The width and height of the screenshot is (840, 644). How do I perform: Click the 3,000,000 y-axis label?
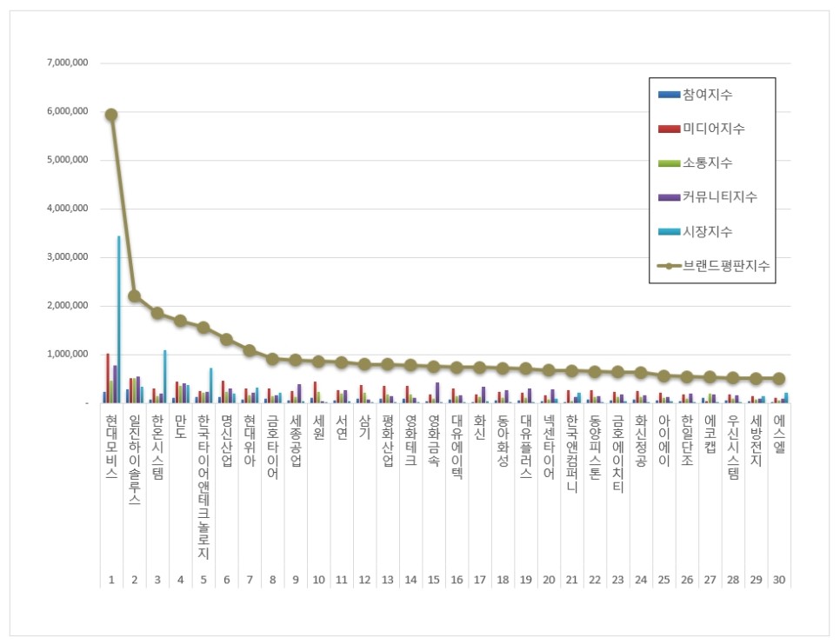point(68,257)
